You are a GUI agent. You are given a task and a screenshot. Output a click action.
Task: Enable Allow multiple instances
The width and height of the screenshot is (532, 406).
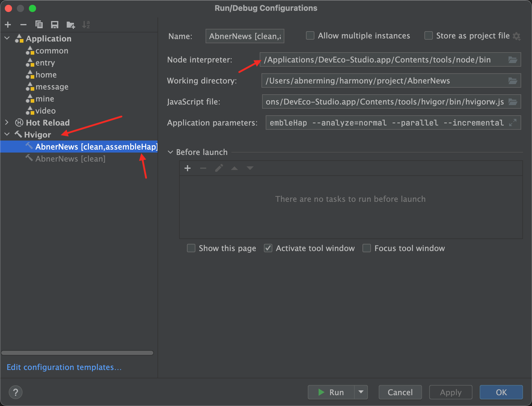tap(310, 36)
